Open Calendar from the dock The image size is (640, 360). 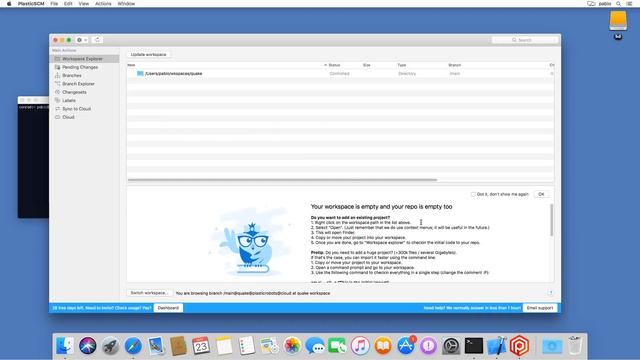point(201,346)
